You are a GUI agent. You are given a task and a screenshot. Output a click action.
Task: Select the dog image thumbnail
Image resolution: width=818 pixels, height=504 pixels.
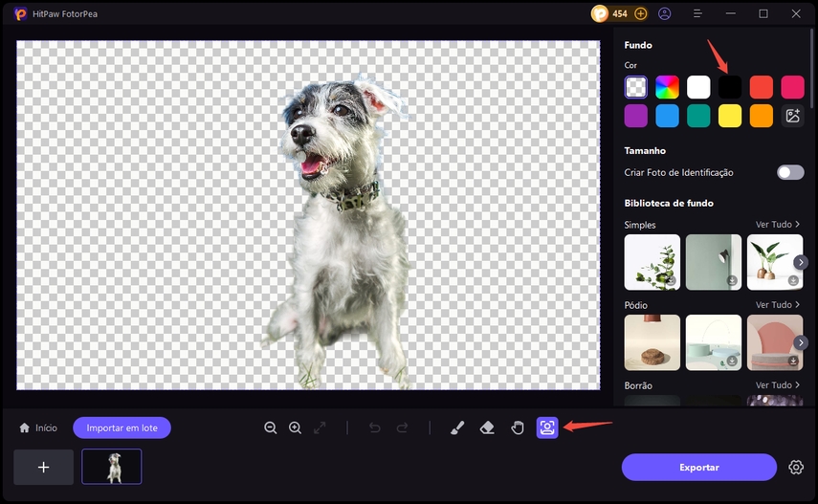tap(112, 467)
